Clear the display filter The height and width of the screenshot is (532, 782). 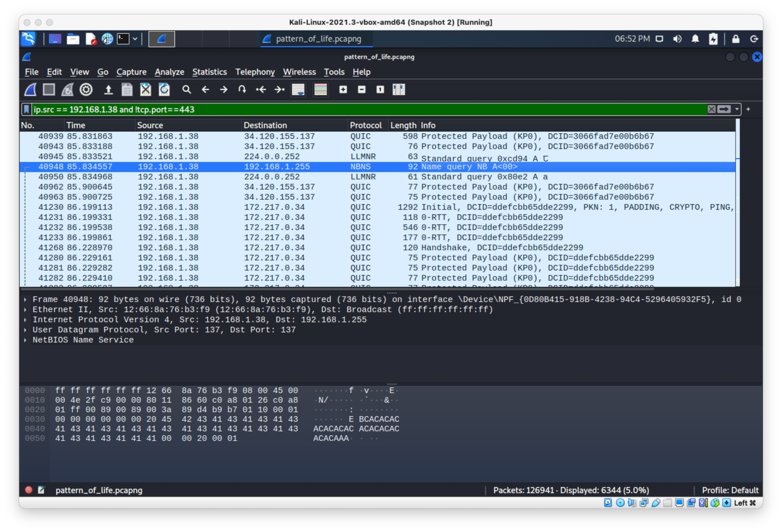pos(711,109)
